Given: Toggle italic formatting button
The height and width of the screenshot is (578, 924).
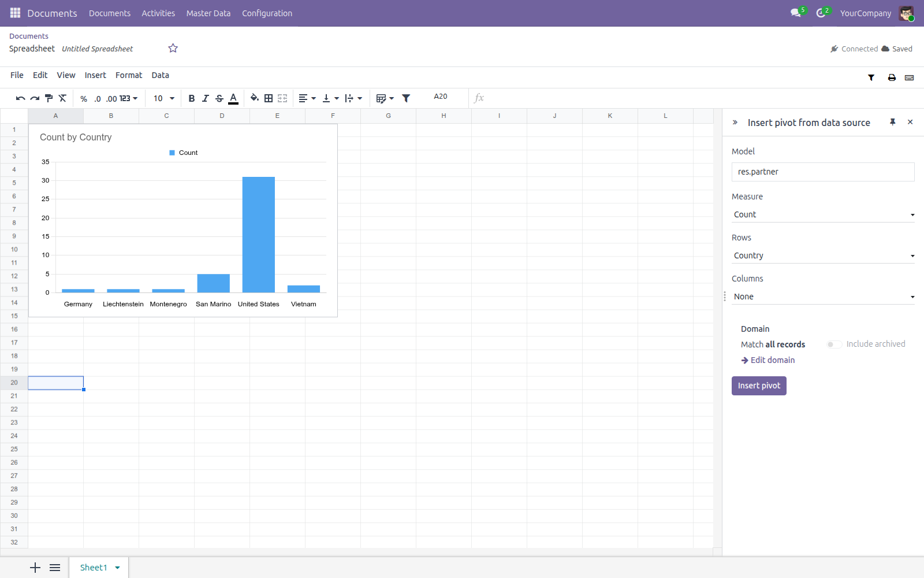Looking at the screenshot, I should click(206, 99).
